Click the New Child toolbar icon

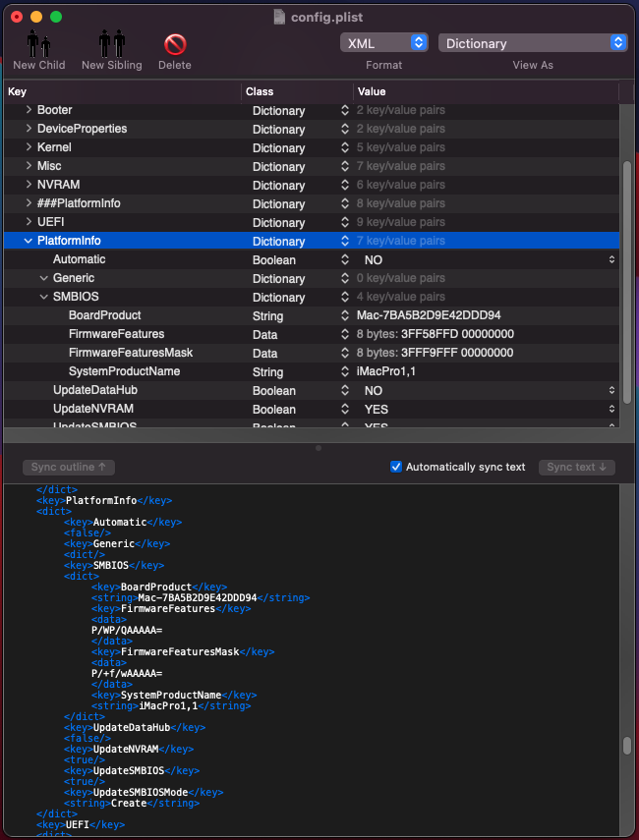(38, 45)
